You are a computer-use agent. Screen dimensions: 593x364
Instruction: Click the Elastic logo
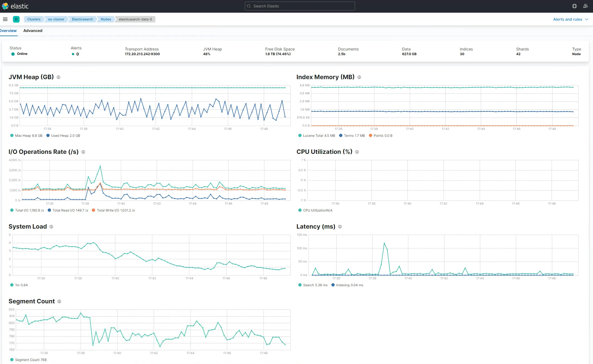[15, 6]
